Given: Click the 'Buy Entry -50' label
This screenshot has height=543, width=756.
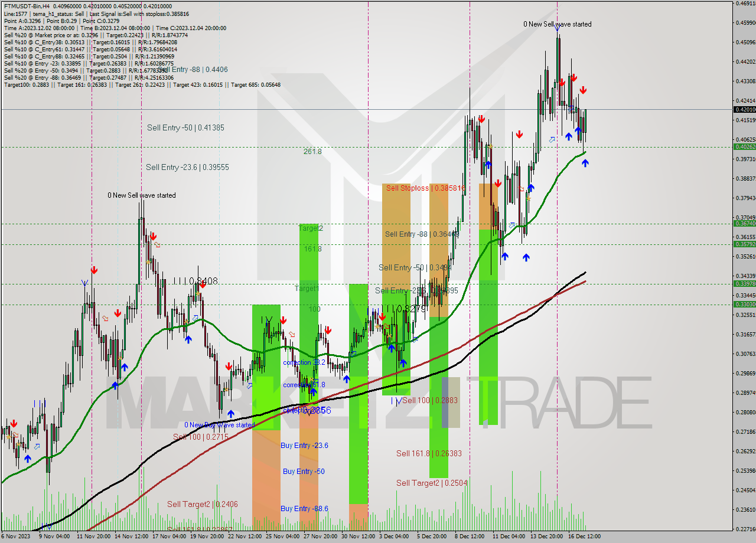Looking at the screenshot, I should tap(304, 472).
